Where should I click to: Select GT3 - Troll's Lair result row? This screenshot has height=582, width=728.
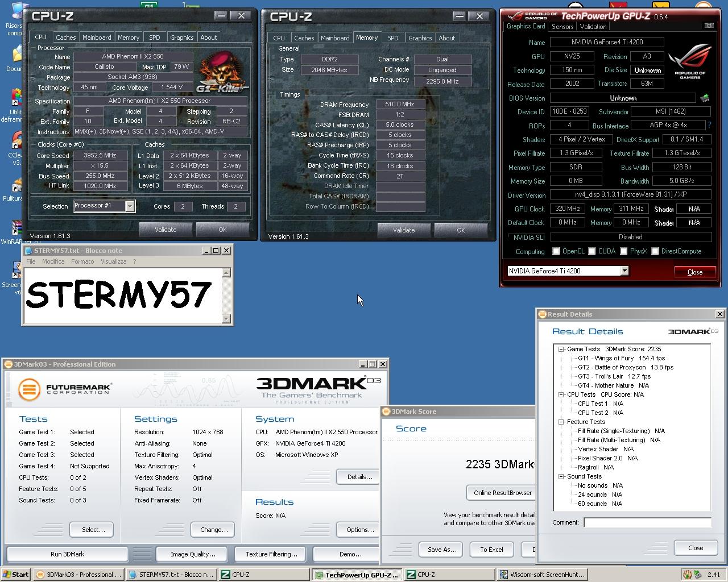click(614, 376)
